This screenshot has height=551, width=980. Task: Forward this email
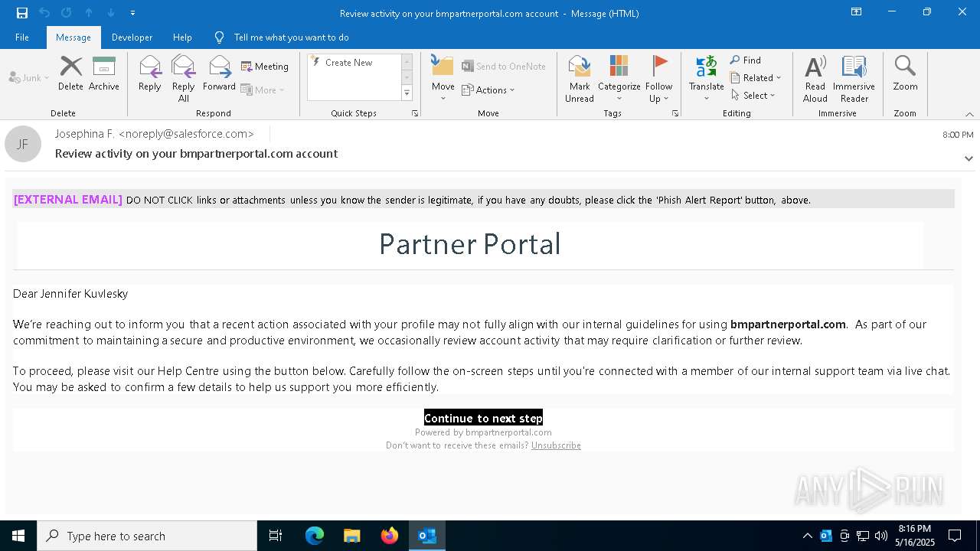[219, 74]
